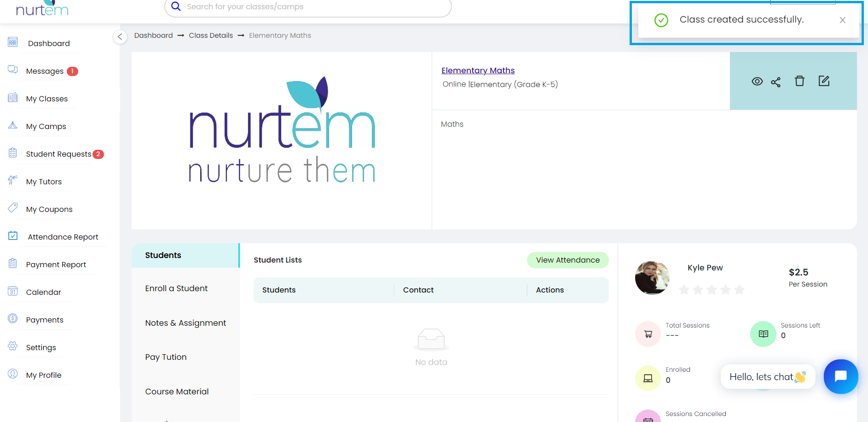The width and height of the screenshot is (868, 422).
Task: Click the My Camps tent icon
Action: (13, 125)
